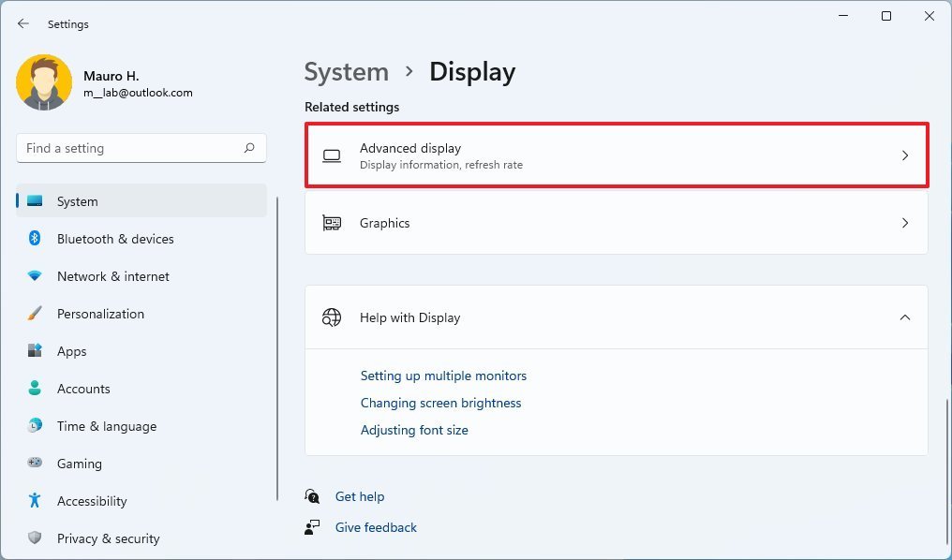Click the Accessibility figure icon
The height and width of the screenshot is (560, 952).
(35, 501)
